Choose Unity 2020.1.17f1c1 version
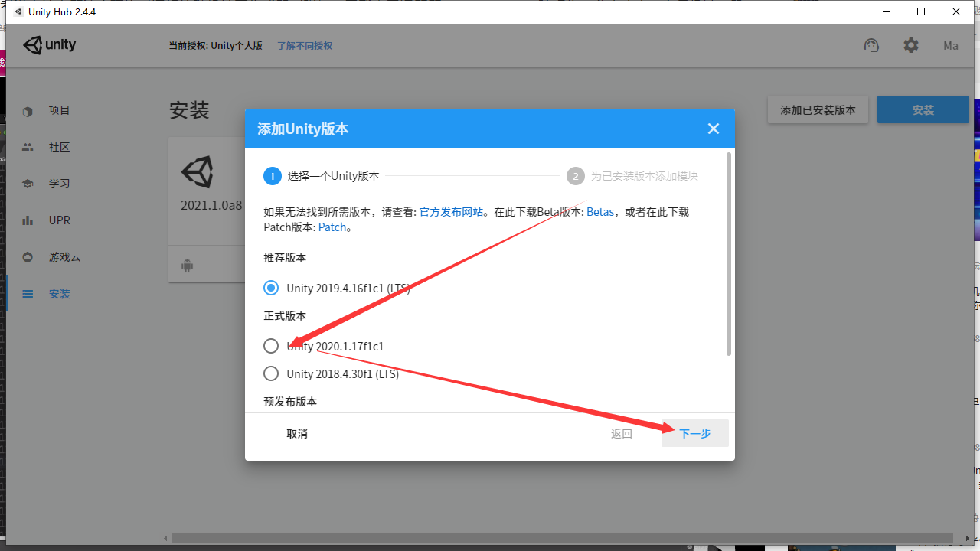 coord(270,345)
